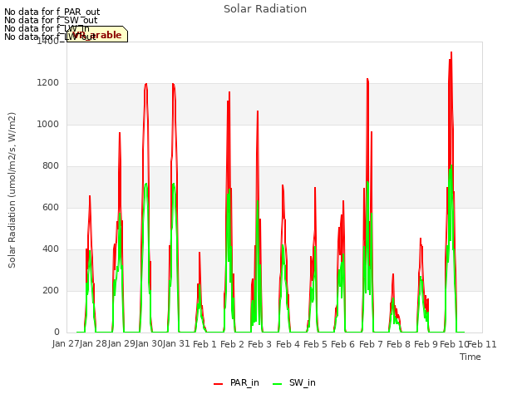Click the red PAR_in legend swatch
The width and height of the screenshot is (532, 399).
pos(218,384)
